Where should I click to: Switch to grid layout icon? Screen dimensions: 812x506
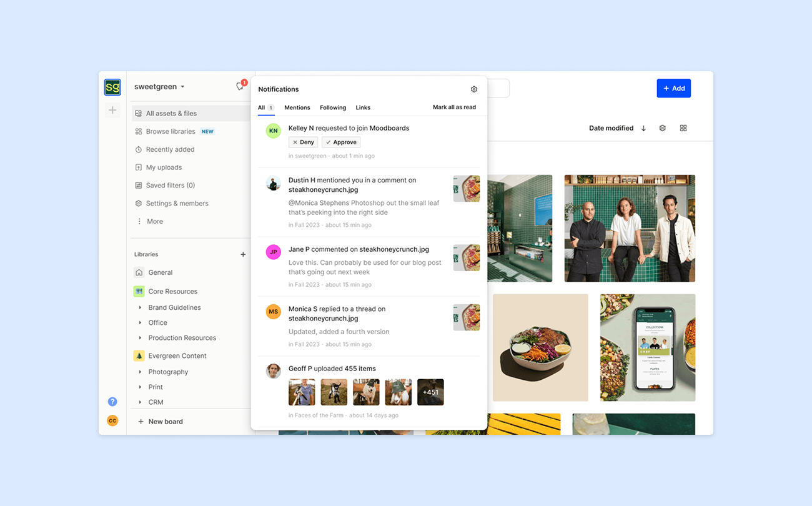[x=683, y=128]
